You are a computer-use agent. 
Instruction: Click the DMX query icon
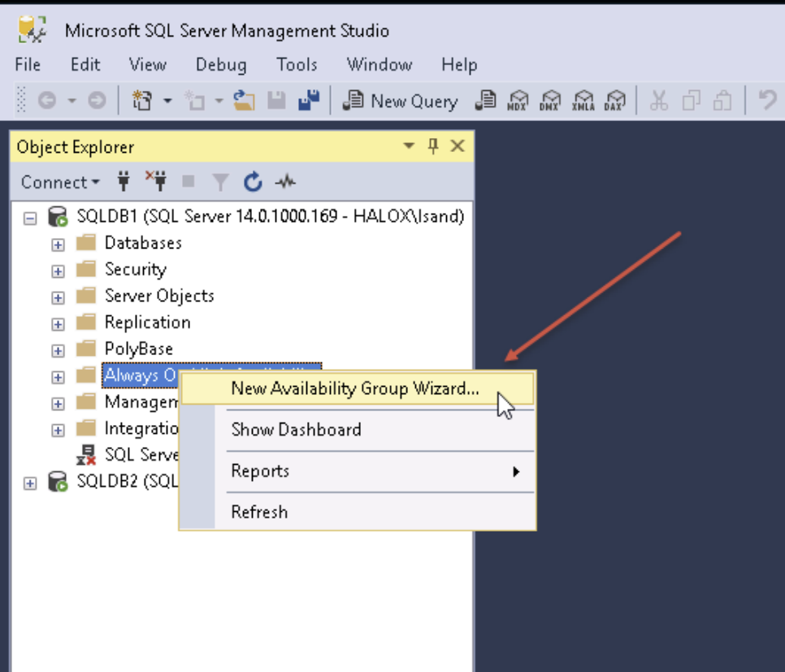(550, 101)
